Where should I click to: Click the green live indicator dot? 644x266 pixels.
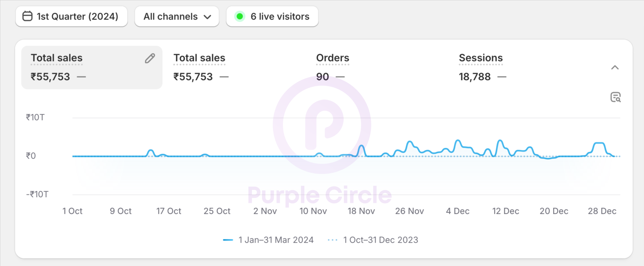click(240, 16)
